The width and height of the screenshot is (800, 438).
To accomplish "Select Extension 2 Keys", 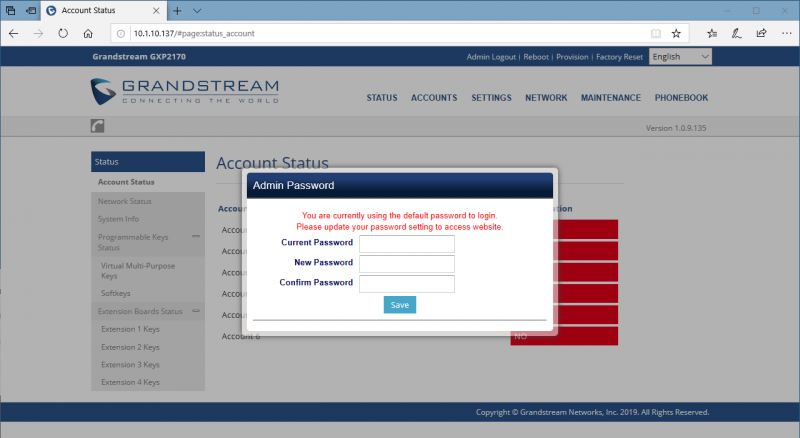I will coord(130,347).
